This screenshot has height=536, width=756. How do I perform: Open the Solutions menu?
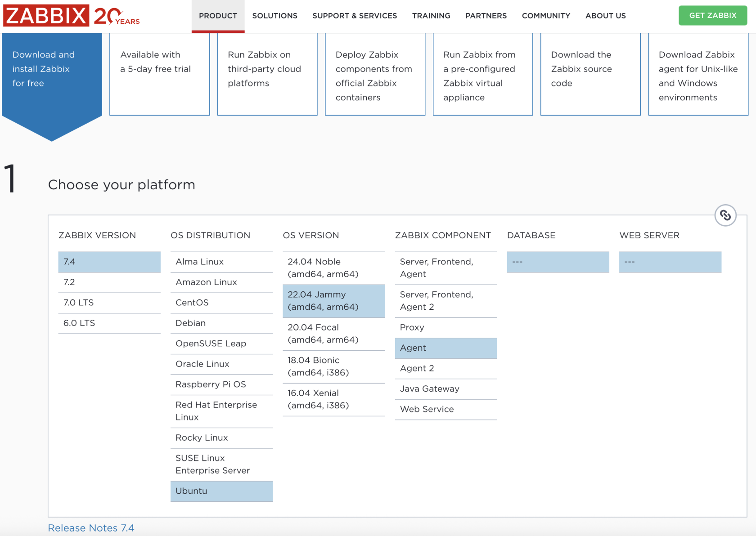(274, 16)
